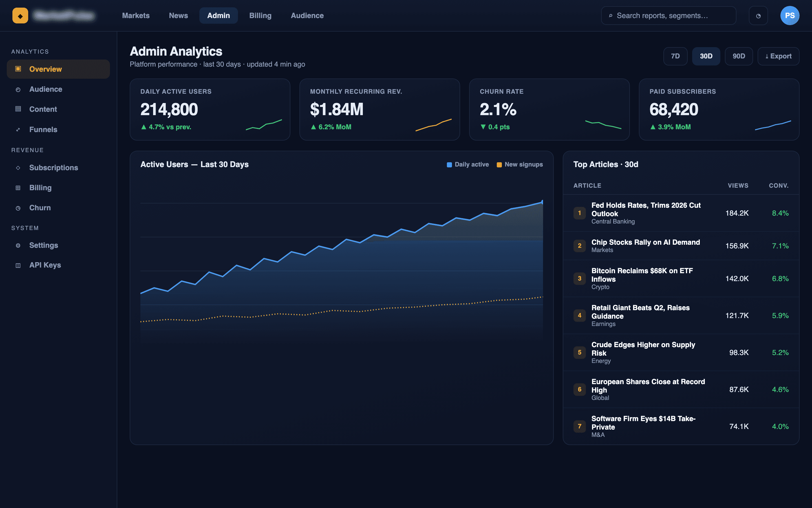Click the 68,420 paid subscribers value
Screen dimensions: 812x508
click(x=674, y=110)
